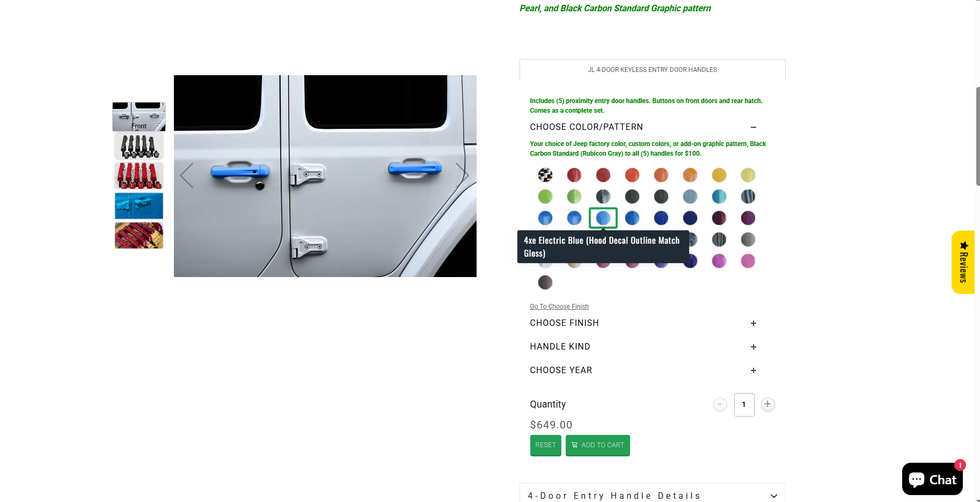Image resolution: width=980 pixels, height=502 pixels.
Task: Open the yellow Reviews side tab
Action: click(x=963, y=262)
